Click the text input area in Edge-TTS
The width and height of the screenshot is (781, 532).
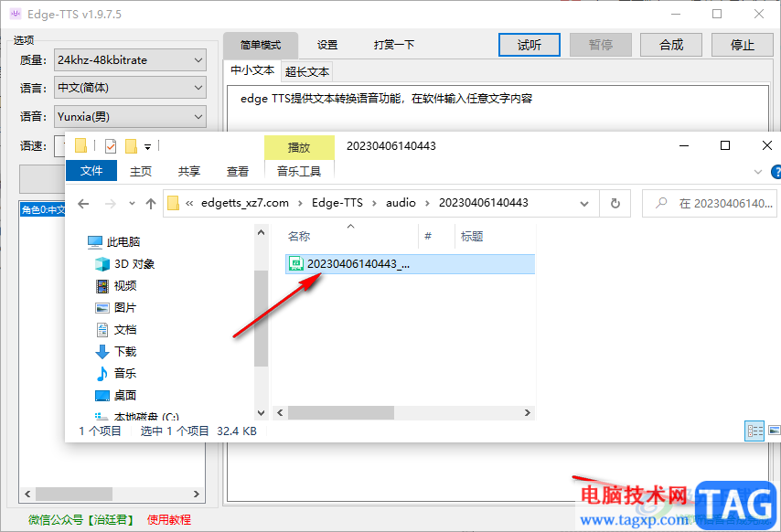point(497,109)
